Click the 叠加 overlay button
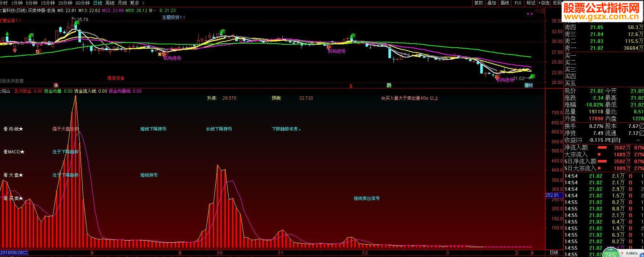The width and height of the screenshot is (644, 257). (x=492, y=3)
